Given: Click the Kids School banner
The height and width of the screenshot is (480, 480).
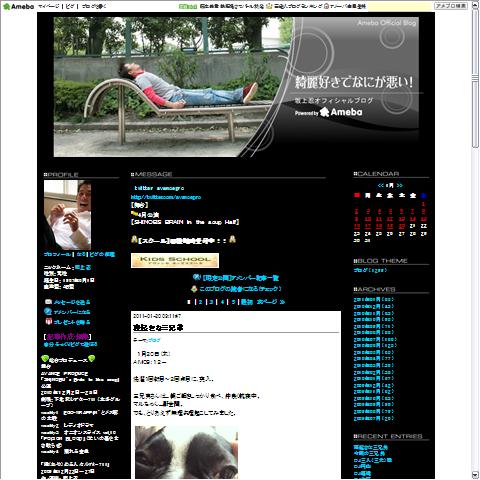Looking at the screenshot, I should point(175,260).
